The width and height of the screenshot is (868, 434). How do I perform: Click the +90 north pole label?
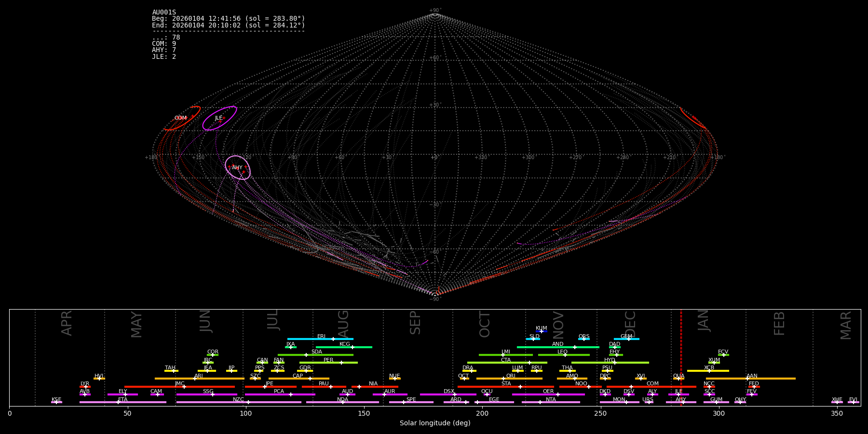pyautogui.click(x=434, y=10)
